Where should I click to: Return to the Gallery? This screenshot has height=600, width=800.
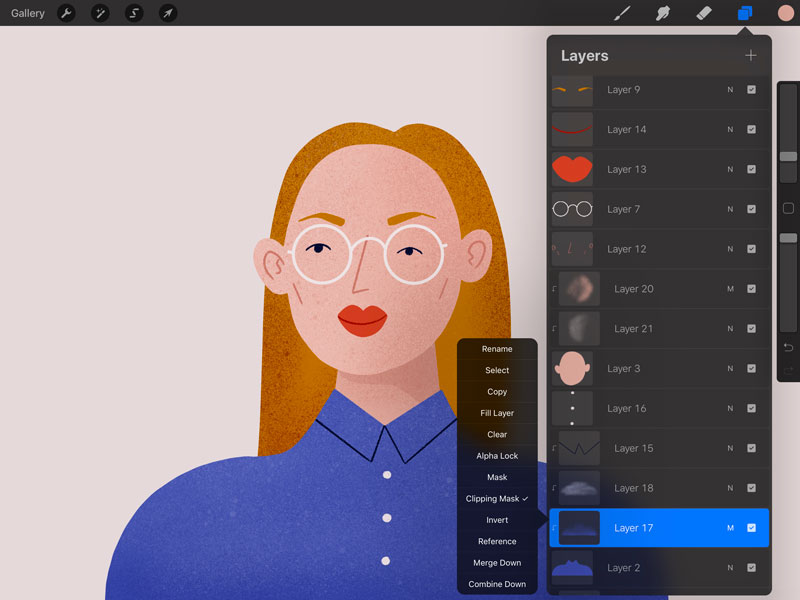28,13
